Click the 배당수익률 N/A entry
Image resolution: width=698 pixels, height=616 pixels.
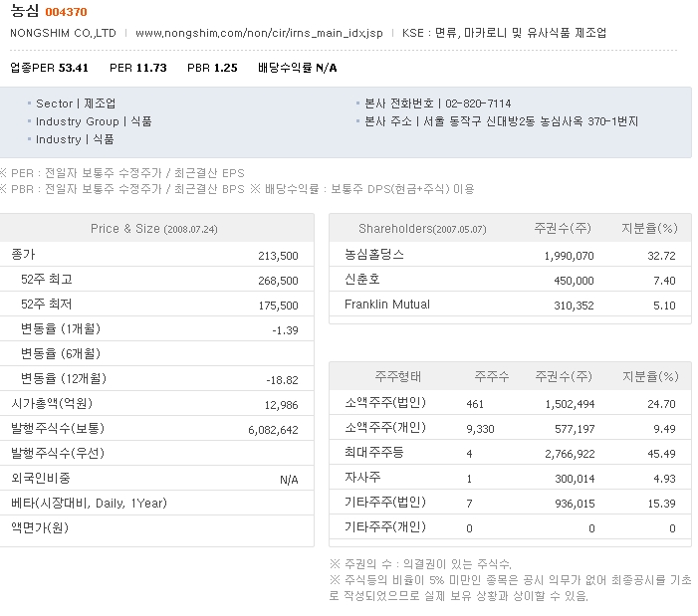click(298, 68)
